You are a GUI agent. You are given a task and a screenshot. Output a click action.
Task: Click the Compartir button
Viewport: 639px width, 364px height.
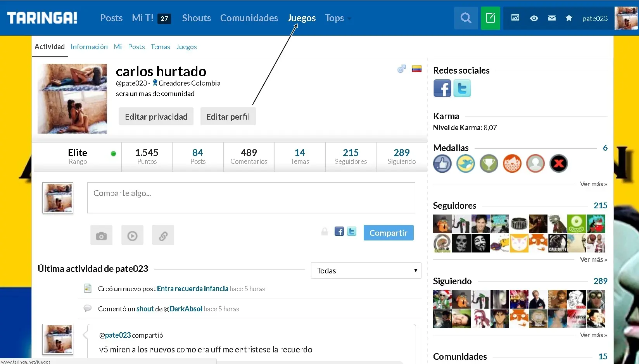(389, 233)
